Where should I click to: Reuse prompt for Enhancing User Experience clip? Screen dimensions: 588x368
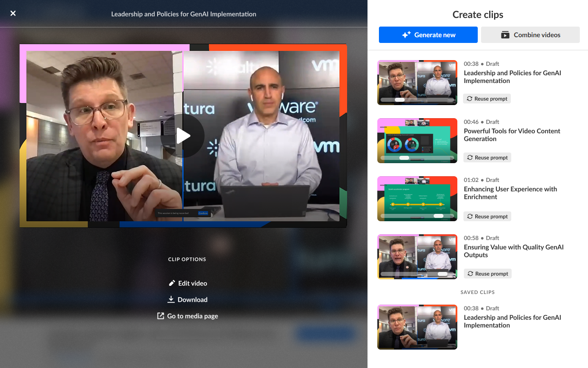(x=487, y=216)
